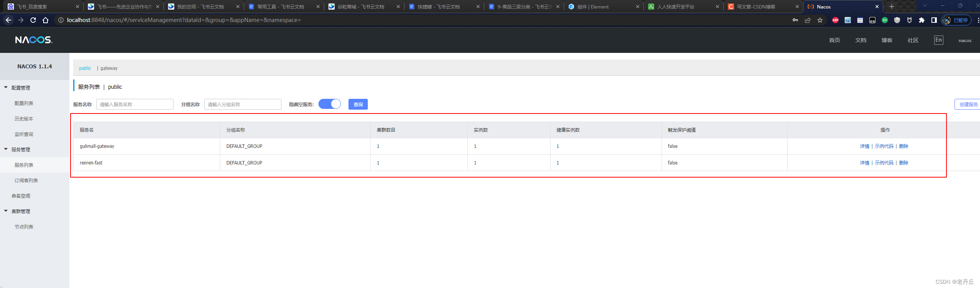Focus the 分组名称 input field

243,104
